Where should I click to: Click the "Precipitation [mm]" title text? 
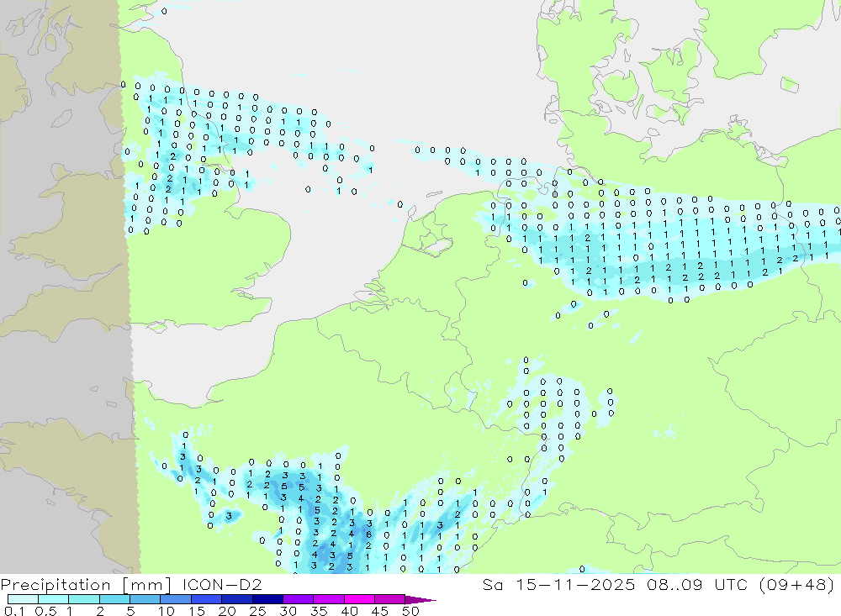(x=86, y=585)
